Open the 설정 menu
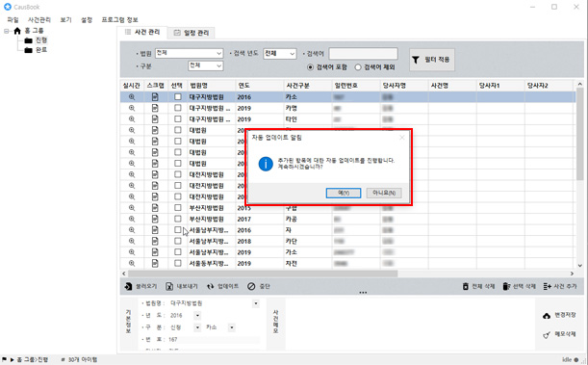Screen dimensions: 588x365 tap(87, 19)
